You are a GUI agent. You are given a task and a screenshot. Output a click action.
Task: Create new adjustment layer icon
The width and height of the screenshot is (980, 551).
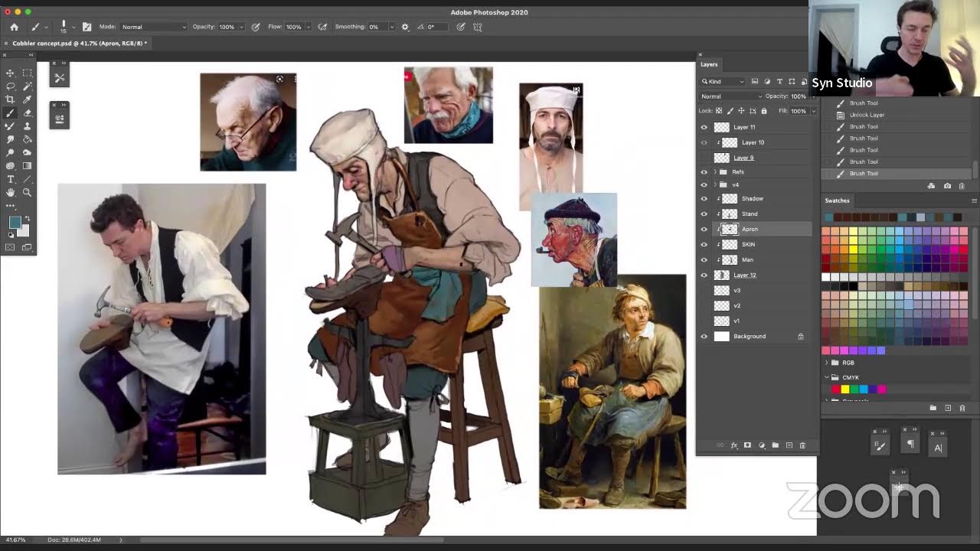pos(762,445)
